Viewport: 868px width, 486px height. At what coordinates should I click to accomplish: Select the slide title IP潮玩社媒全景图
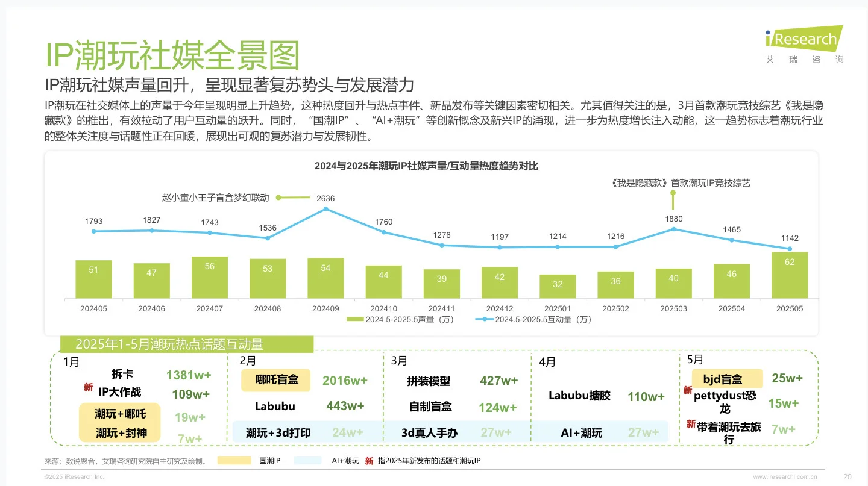coord(172,55)
